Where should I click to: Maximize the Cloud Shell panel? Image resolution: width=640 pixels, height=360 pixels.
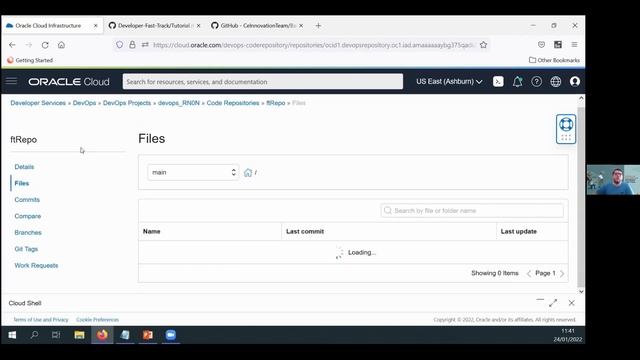tap(553, 303)
